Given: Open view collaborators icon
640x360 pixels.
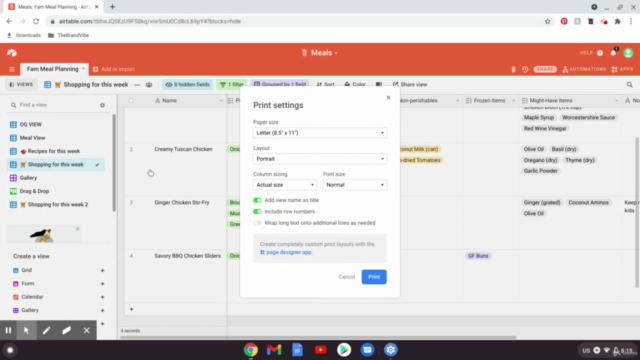Looking at the screenshot, I should (149, 84).
